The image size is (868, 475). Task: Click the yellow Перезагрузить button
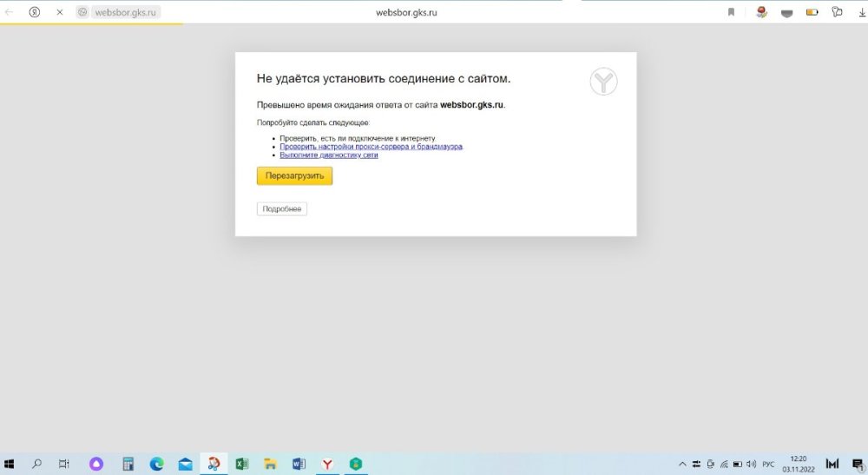(294, 176)
